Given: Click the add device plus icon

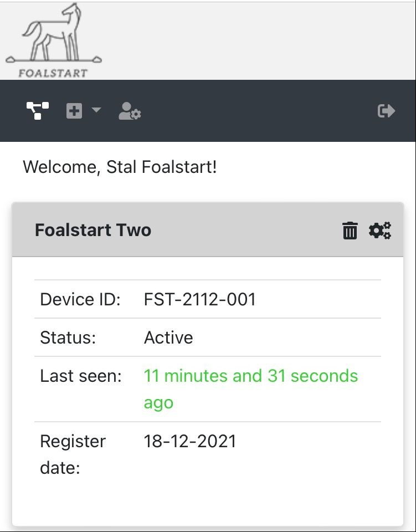Looking at the screenshot, I should point(74,111).
